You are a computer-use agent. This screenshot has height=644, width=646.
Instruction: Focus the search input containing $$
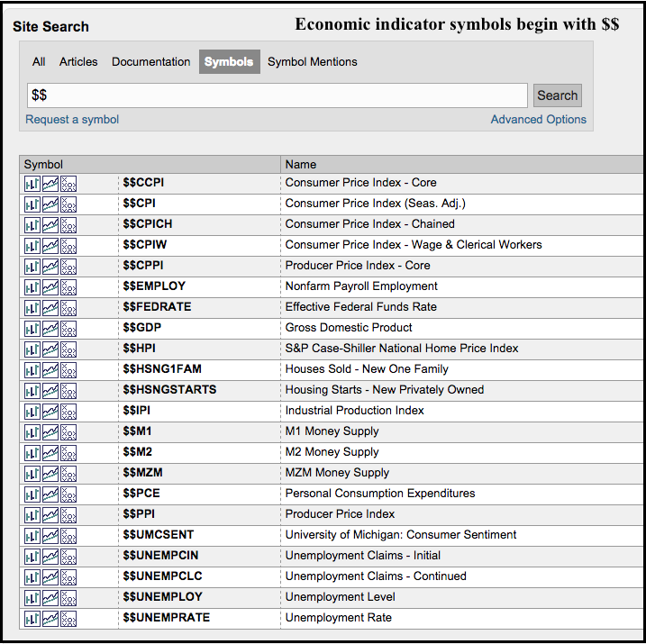277,95
